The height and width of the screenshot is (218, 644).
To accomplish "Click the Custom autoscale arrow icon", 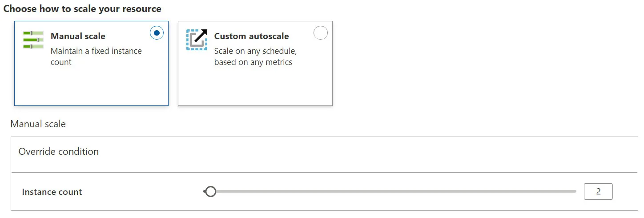I will (x=197, y=40).
